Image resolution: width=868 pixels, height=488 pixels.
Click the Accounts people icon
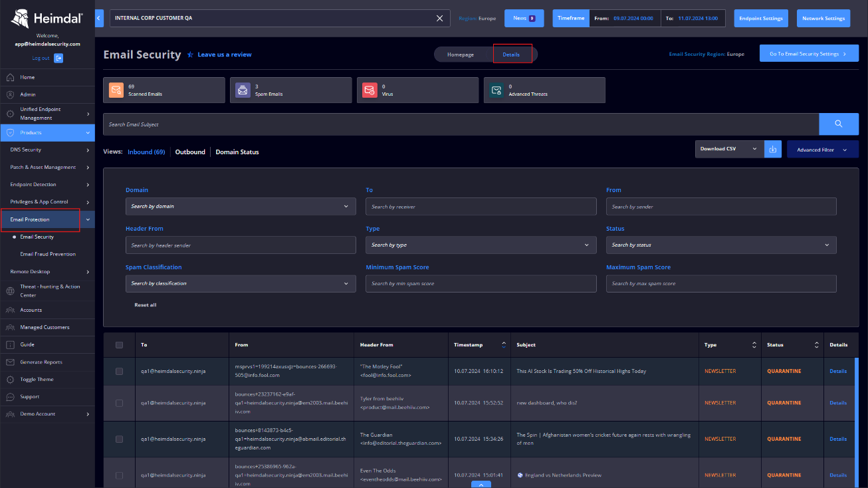coord(10,310)
